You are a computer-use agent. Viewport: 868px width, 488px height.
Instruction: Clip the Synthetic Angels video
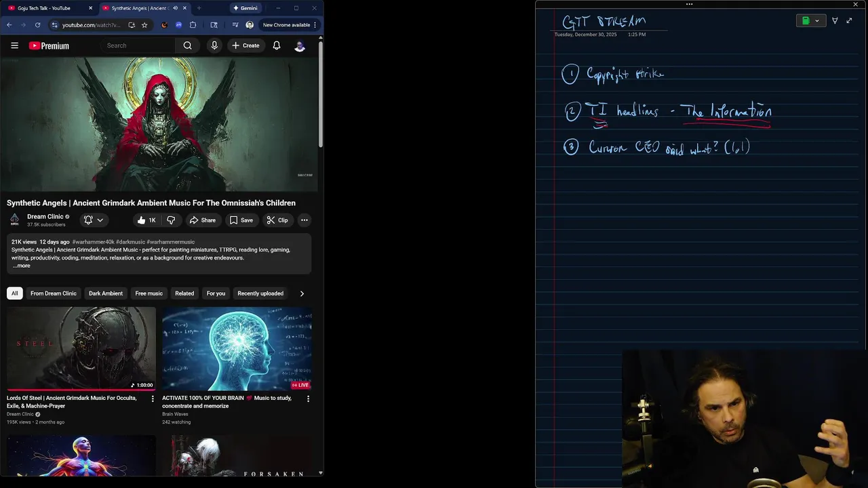coord(277,220)
